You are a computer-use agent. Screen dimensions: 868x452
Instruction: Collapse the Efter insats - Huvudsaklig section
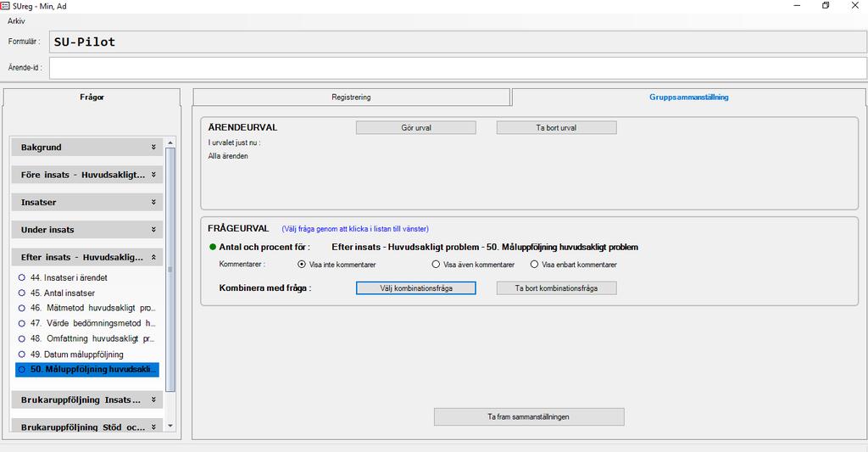[87, 257]
